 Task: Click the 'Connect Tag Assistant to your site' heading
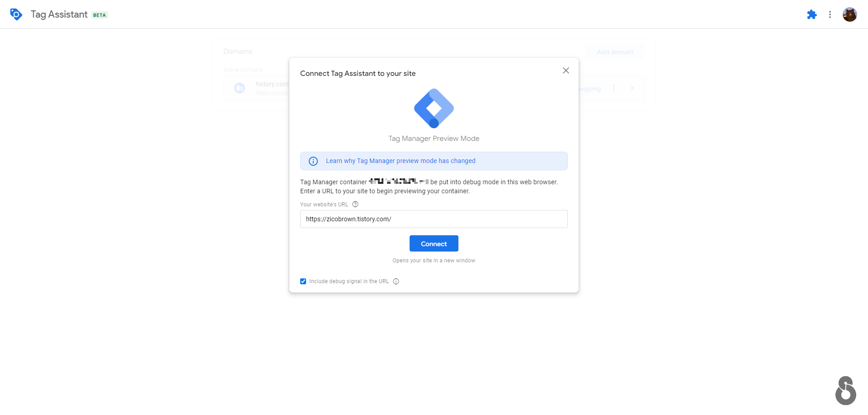tap(358, 73)
